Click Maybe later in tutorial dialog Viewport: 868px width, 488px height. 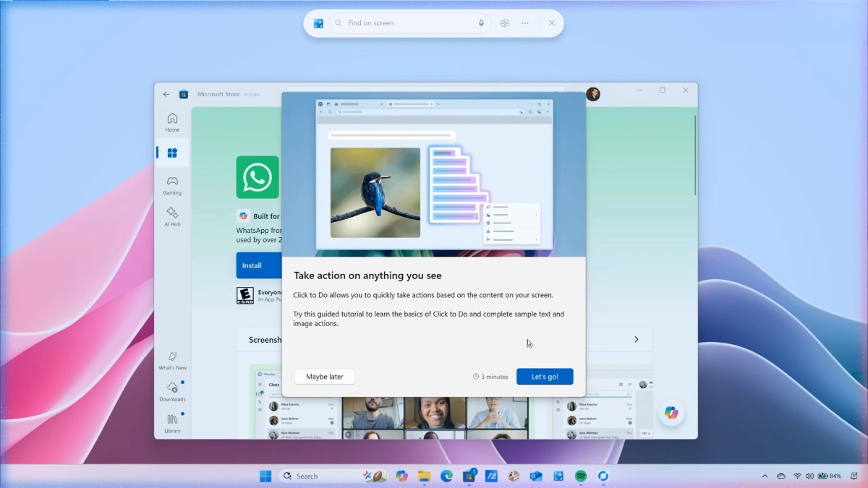click(x=325, y=377)
